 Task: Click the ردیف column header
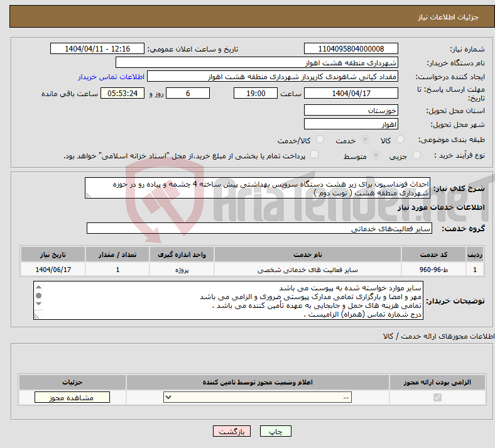(x=475, y=254)
